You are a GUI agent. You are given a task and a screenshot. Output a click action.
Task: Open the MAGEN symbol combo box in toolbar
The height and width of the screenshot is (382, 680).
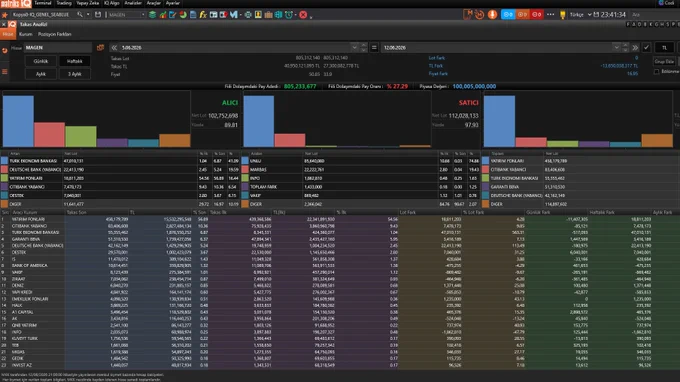pos(127,15)
